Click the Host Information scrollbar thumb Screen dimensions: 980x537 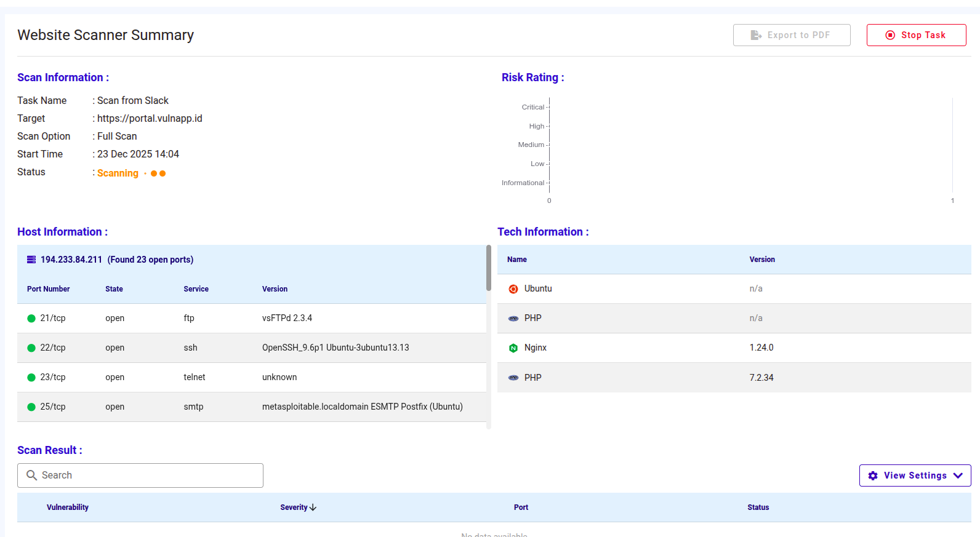(489, 268)
